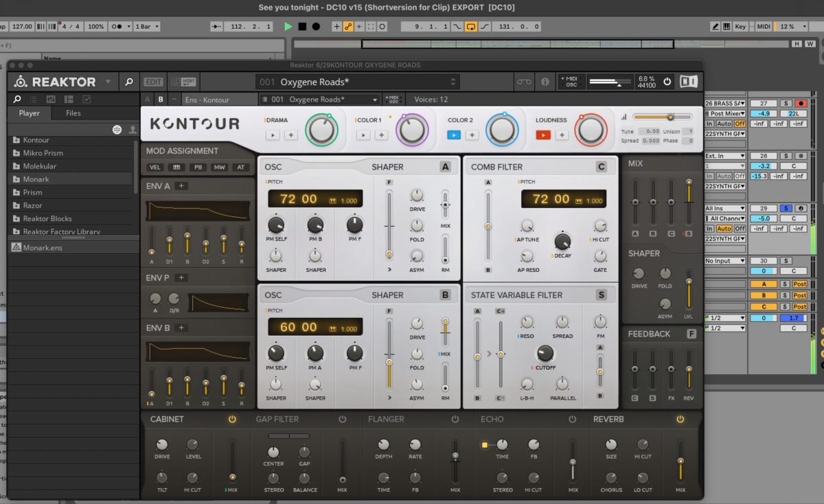
Task: Switch to the Files tab in sidebar
Action: (73, 113)
